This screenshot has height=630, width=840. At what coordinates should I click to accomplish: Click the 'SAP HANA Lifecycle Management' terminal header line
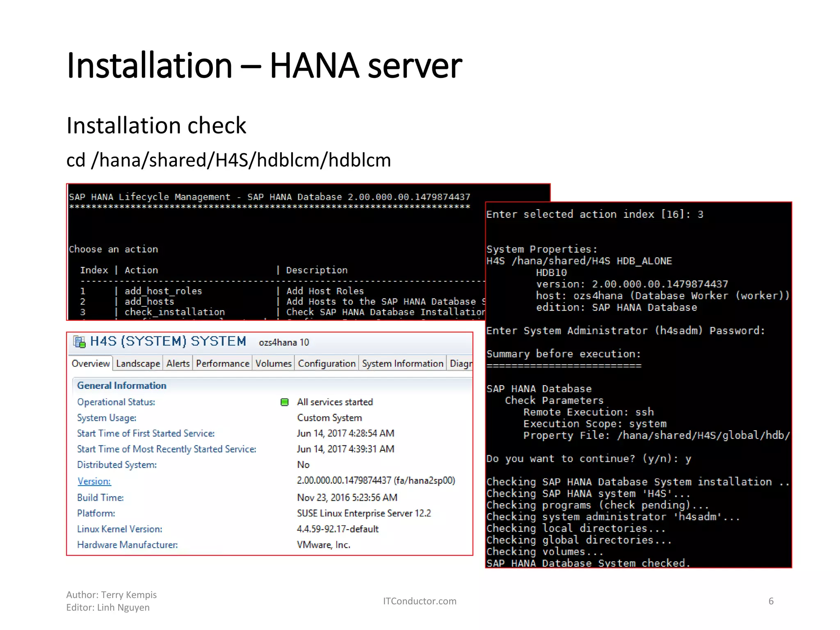click(x=269, y=197)
